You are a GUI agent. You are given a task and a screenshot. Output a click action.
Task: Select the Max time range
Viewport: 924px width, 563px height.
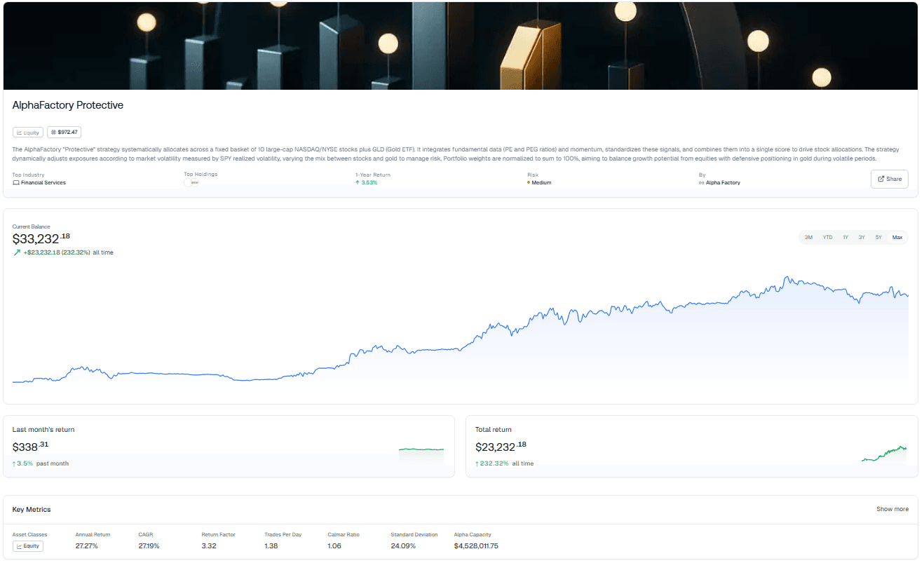[x=897, y=238]
